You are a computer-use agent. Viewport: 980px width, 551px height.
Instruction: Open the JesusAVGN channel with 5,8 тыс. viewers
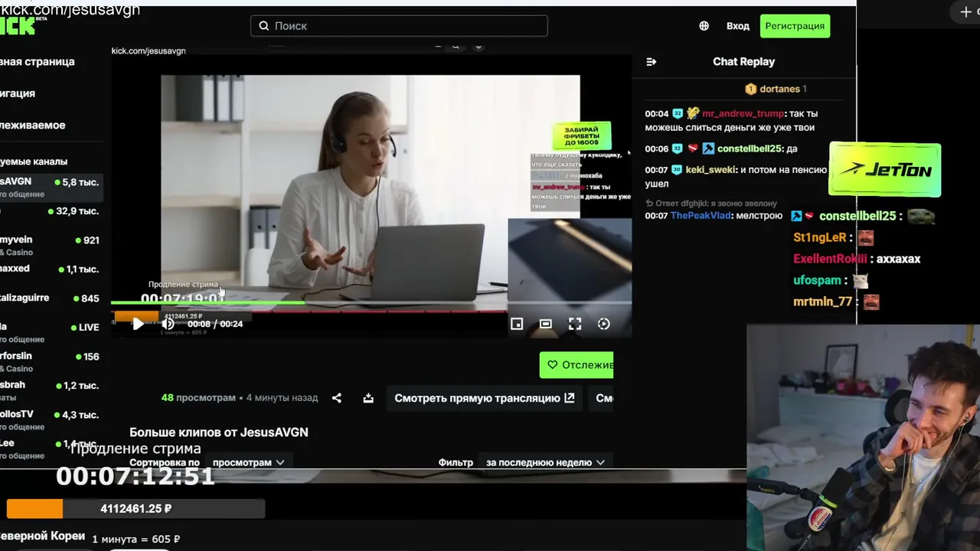click(51, 187)
